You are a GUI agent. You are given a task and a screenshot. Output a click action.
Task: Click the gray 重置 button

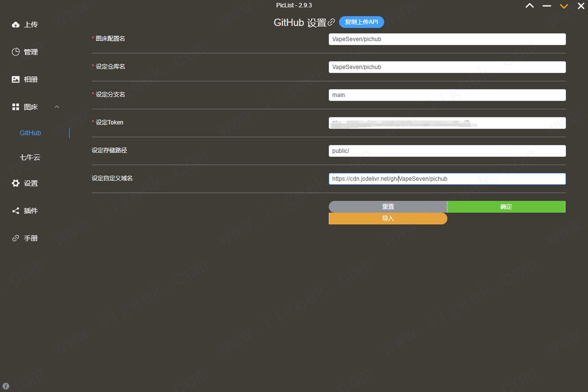pos(388,207)
